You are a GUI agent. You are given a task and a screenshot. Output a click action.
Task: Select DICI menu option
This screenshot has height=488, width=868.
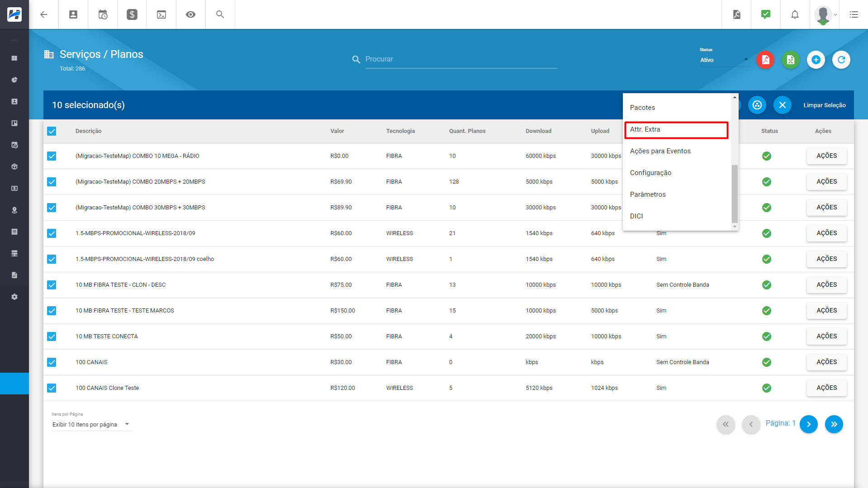point(677,216)
